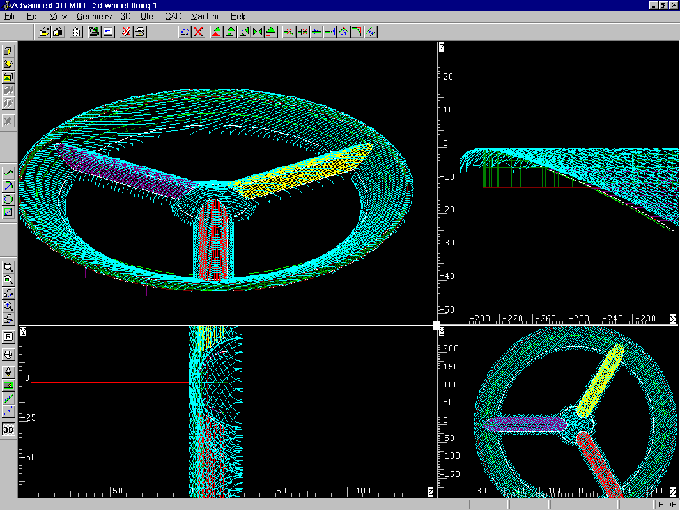
Task: Click the green triangle with red baseline icon
Action: click(x=271, y=32)
